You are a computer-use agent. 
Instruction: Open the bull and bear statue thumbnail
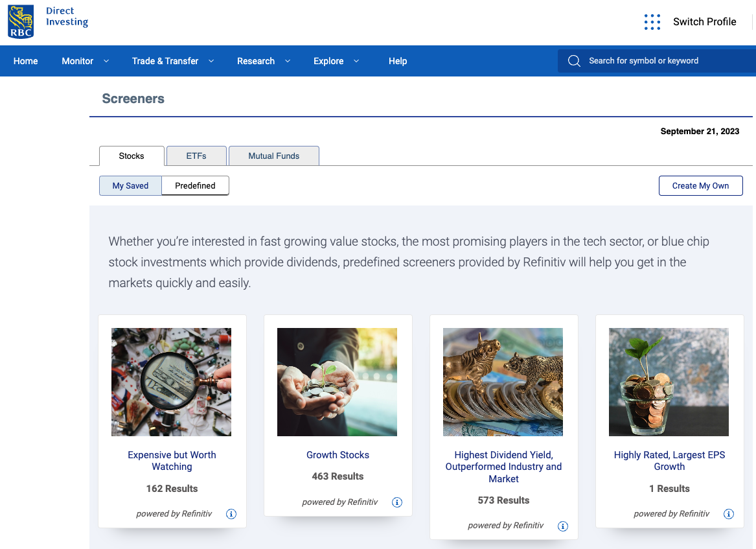click(x=503, y=382)
